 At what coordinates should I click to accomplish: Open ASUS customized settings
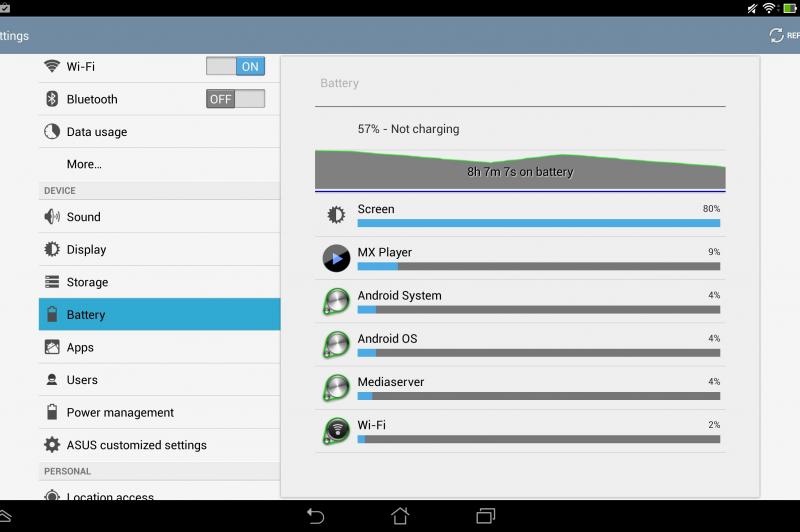(x=159, y=445)
